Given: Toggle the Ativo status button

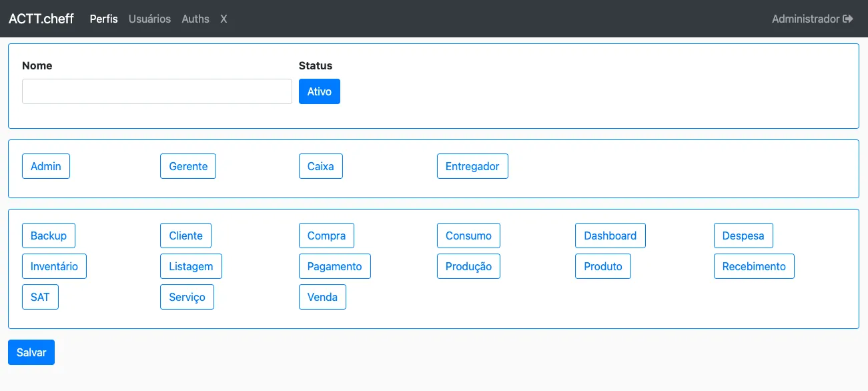Looking at the screenshot, I should pyautogui.click(x=320, y=91).
